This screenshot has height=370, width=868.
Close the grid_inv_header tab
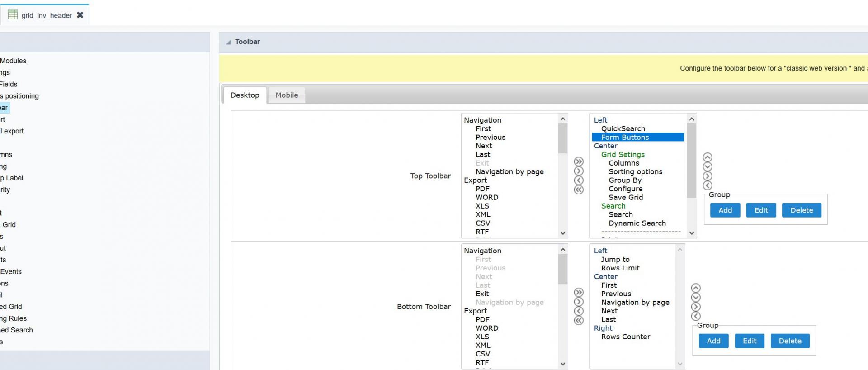pyautogui.click(x=80, y=15)
